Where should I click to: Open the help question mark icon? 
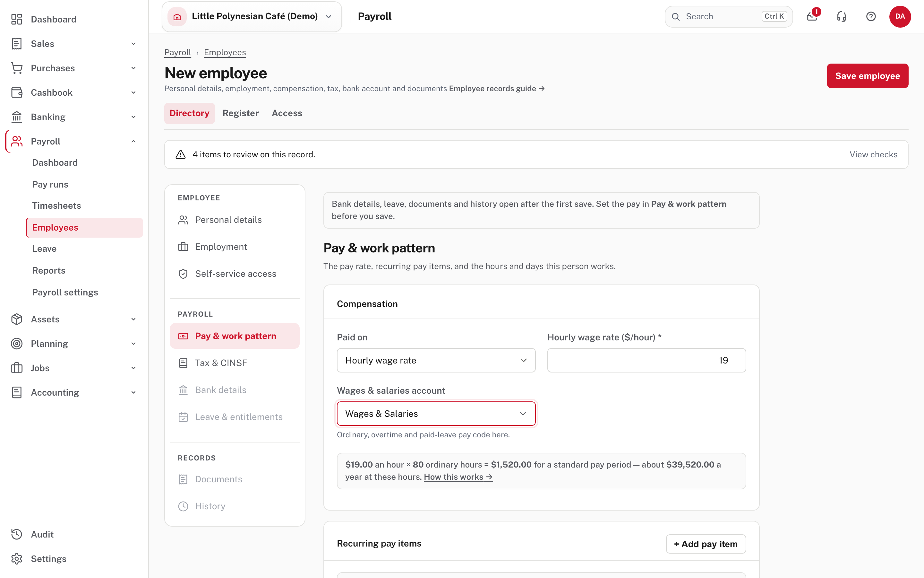click(870, 16)
